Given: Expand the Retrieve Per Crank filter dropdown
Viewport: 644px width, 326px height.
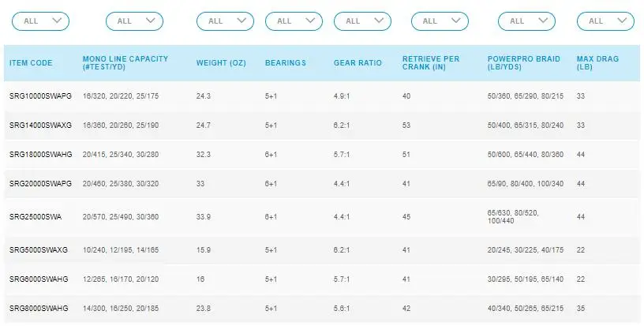Looking at the screenshot, I should pos(440,21).
